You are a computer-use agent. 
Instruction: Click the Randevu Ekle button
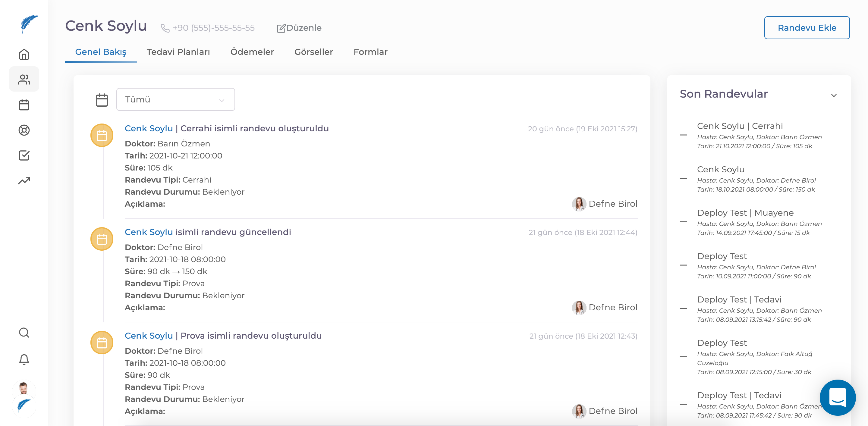(807, 27)
